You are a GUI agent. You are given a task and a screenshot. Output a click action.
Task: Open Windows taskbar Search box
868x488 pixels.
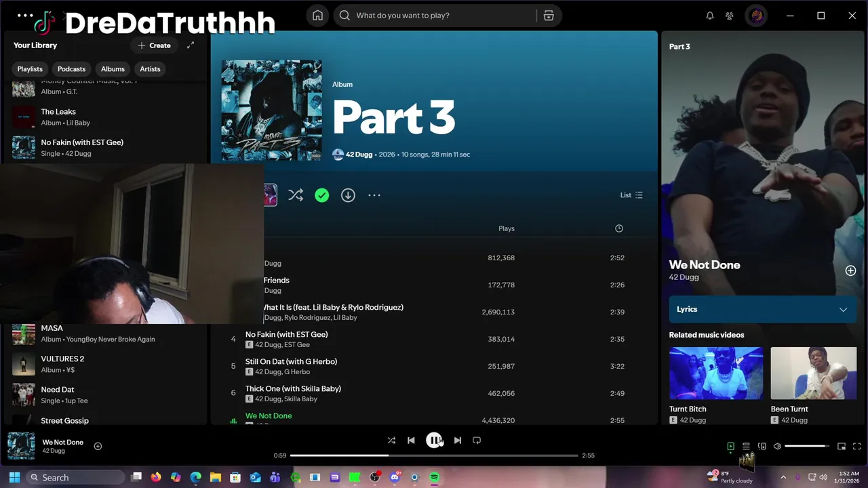(x=76, y=477)
